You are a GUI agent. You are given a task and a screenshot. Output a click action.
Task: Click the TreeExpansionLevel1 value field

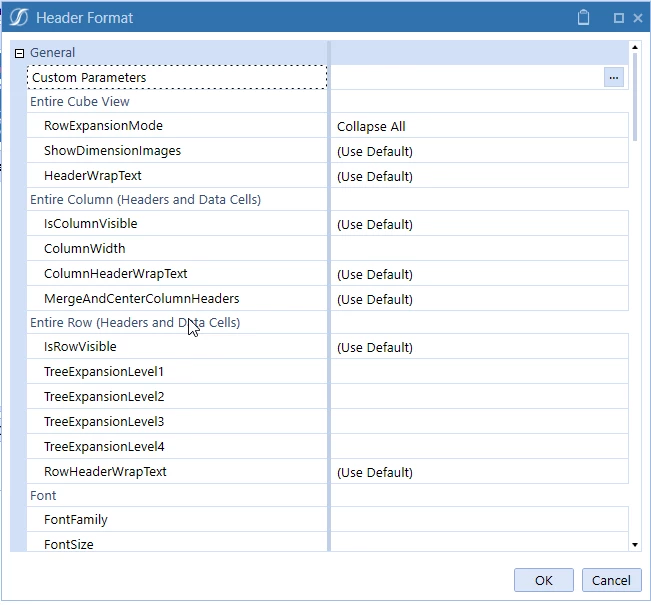tap(479, 372)
